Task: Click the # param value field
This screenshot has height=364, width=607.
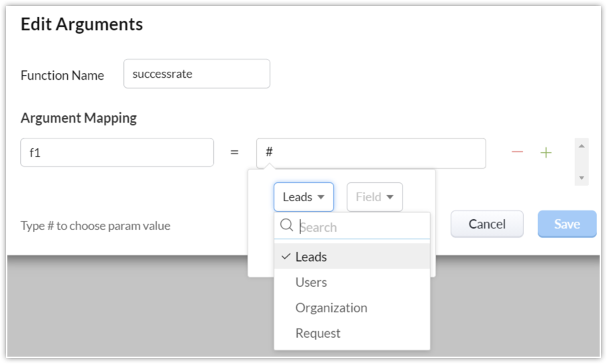Action: [x=370, y=154]
